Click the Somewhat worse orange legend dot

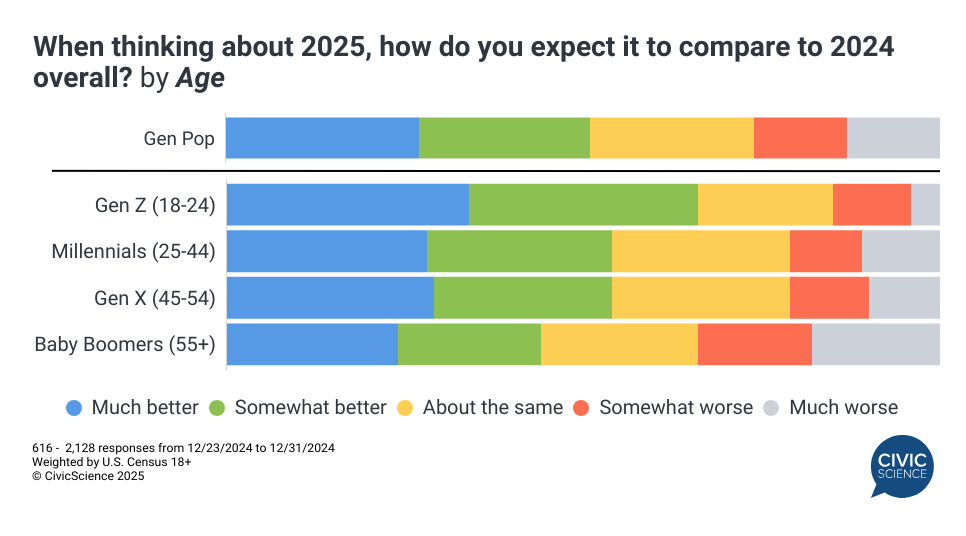point(582,408)
